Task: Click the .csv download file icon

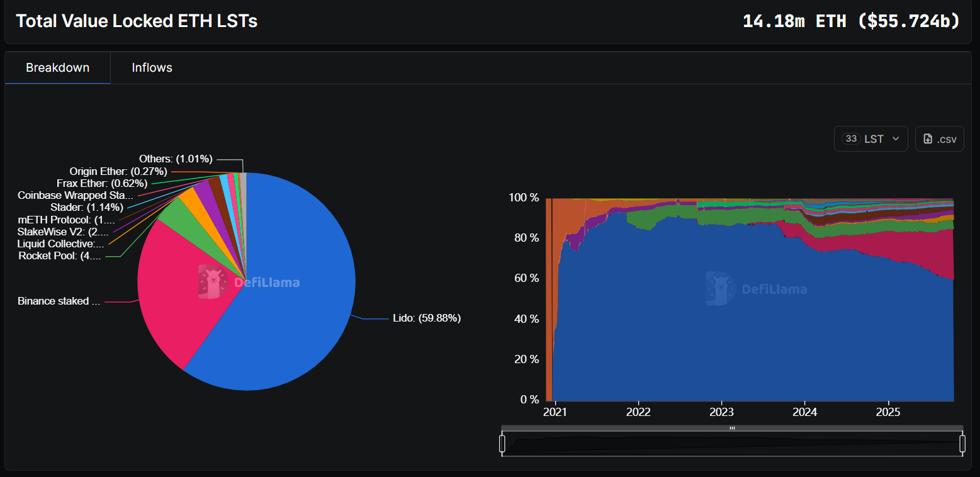Action: (928, 139)
